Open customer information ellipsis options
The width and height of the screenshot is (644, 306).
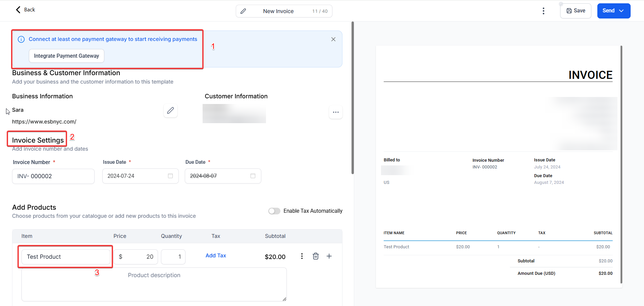click(x=335, y=112)
